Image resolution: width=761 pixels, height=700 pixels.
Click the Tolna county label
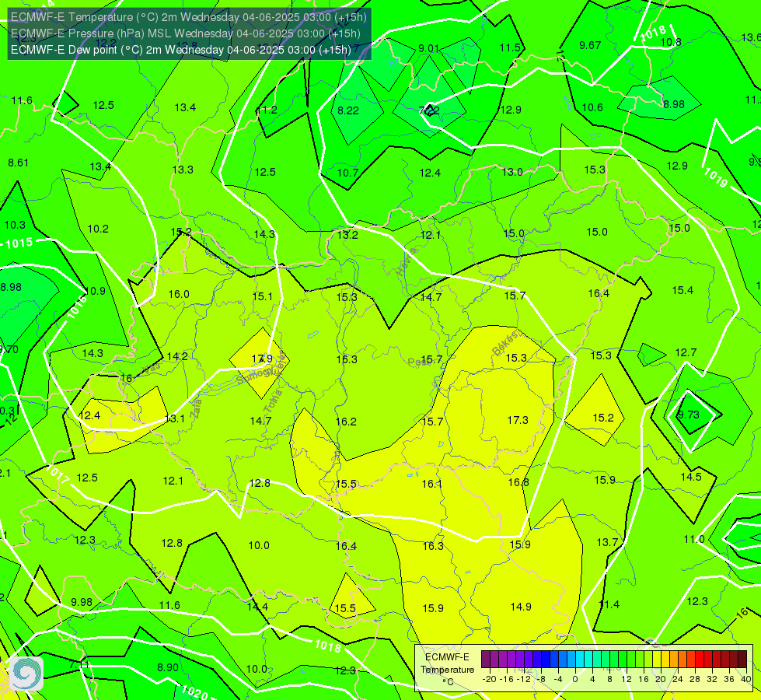tap(273, 401)
